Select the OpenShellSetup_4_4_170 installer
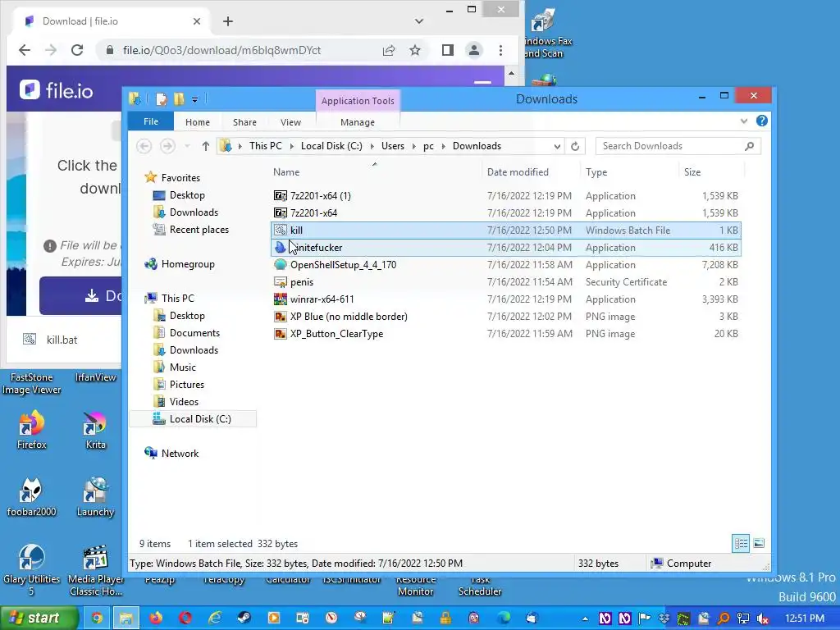 pos(505,265)
